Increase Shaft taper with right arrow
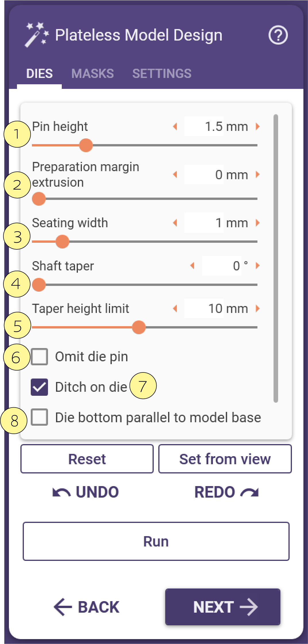Screen dimensions: 308x644 pyautogui.click(x=258, y=265)
